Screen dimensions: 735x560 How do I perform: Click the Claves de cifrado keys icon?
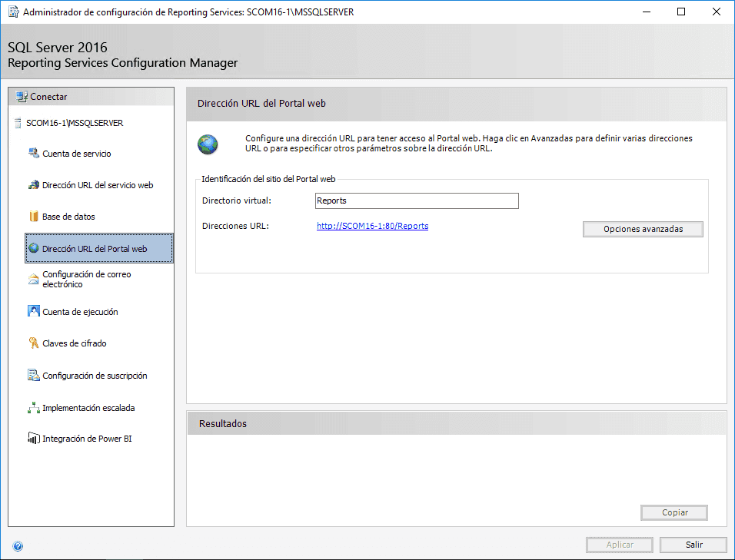point(33,343)
